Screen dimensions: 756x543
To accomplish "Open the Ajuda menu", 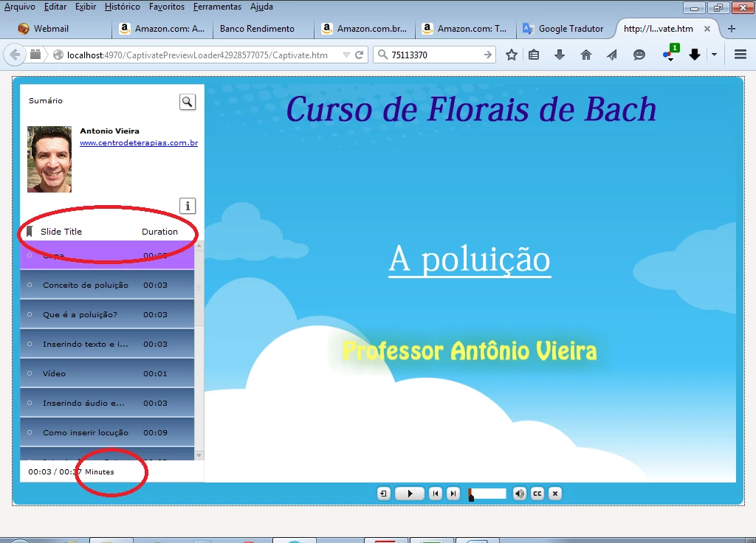I will coord(261,7).
